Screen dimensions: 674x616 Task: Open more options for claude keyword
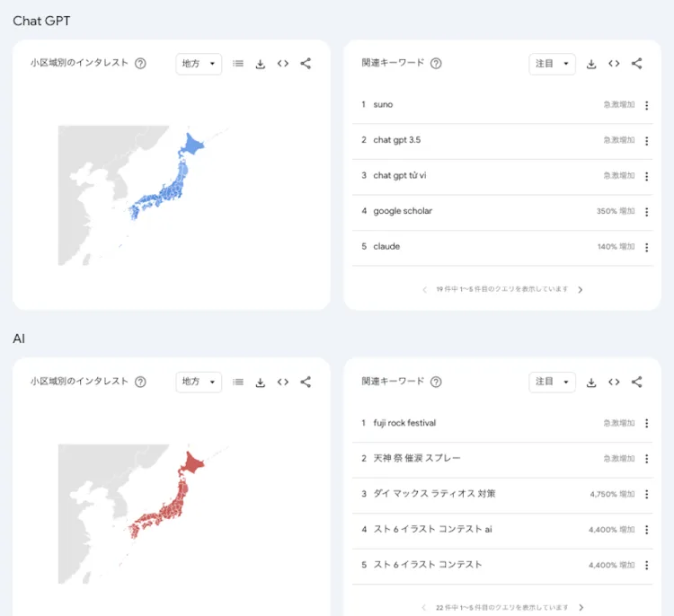pos(646,247)
